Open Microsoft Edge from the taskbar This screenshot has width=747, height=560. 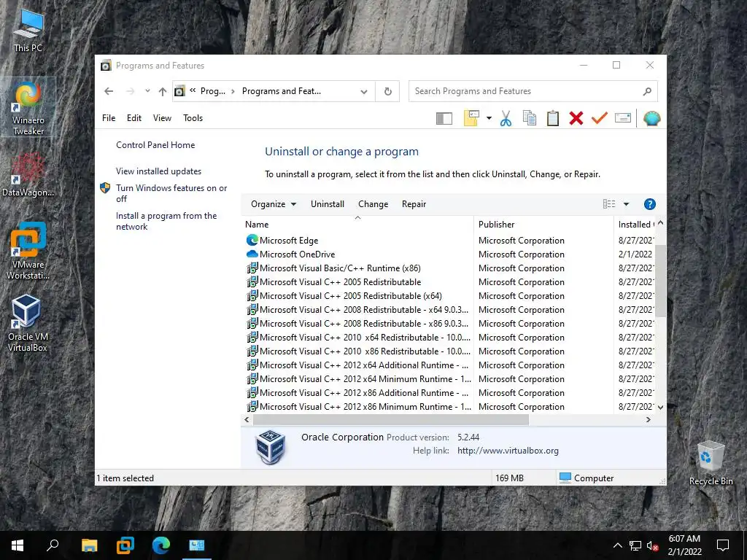(161, 545)
